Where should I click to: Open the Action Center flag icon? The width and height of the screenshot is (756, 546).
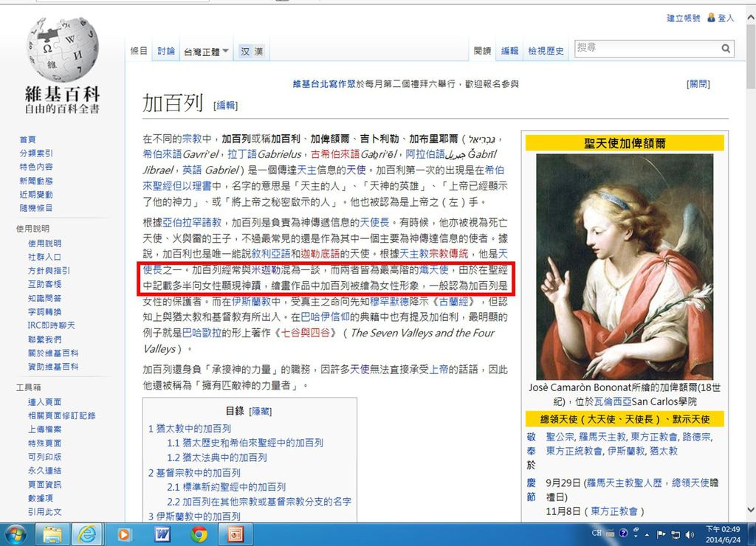coord(661,534)
